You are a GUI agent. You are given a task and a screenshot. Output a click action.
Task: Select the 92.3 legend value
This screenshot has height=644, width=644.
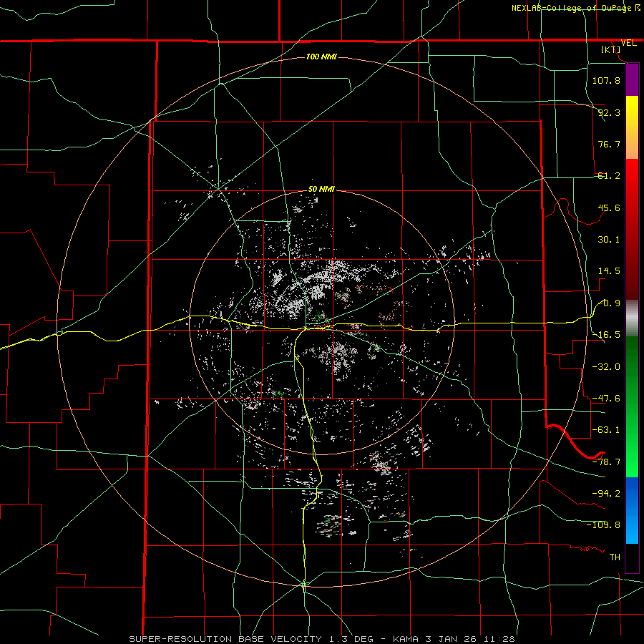coord(609,112)
